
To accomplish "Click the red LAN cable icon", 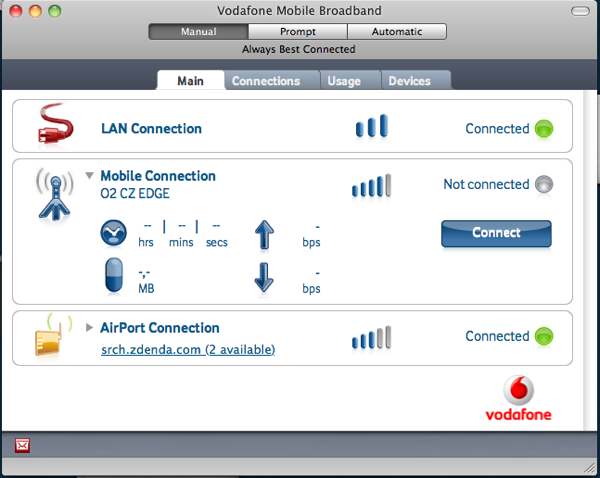I will [x=56, y=124].
